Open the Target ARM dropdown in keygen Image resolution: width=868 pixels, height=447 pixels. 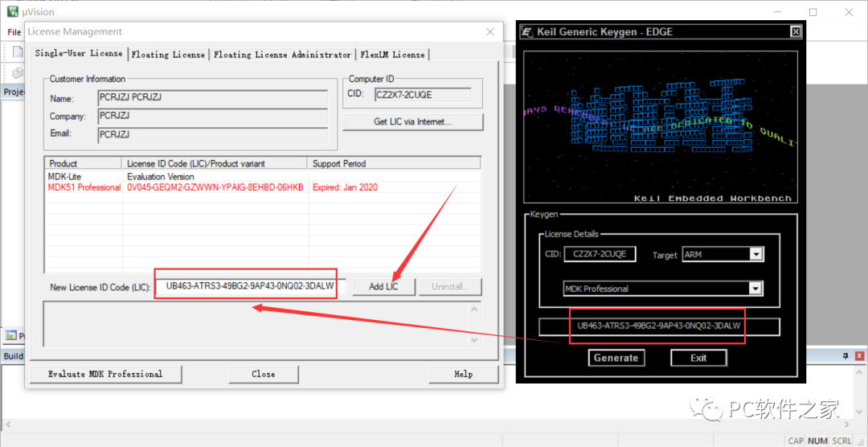(x=756, y=254)
